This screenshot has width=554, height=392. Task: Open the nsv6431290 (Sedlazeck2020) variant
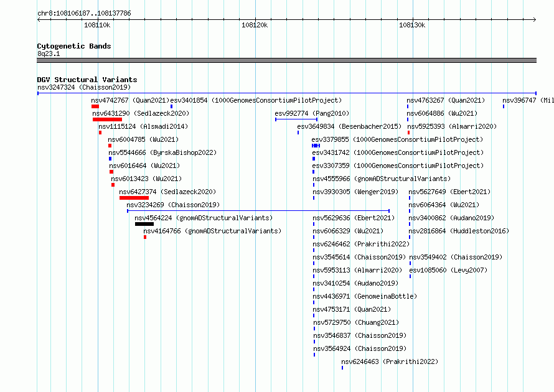pyautogui.click(x=141, y=113)
